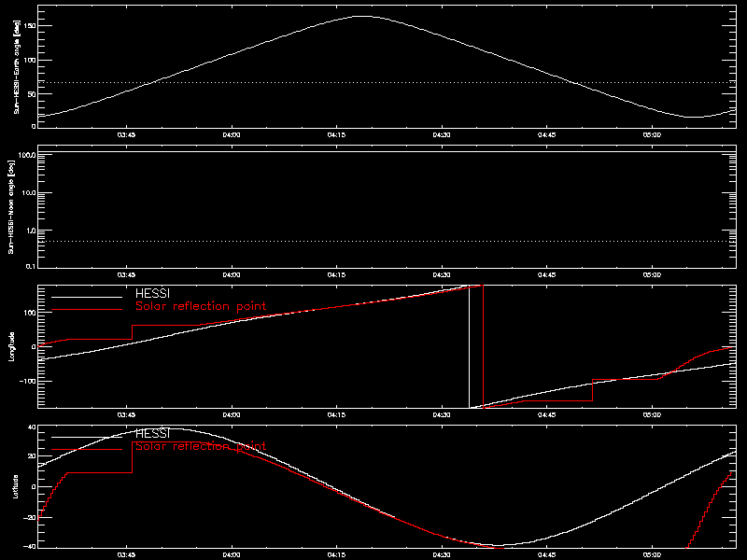Click the 100.0 tick on Noon angle axis

click(x=27, y=155)
